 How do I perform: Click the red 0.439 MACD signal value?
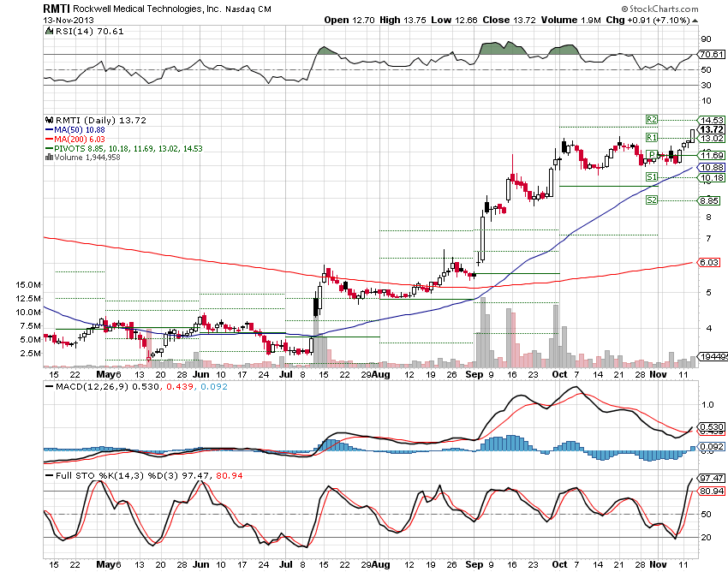coord(179,386)
